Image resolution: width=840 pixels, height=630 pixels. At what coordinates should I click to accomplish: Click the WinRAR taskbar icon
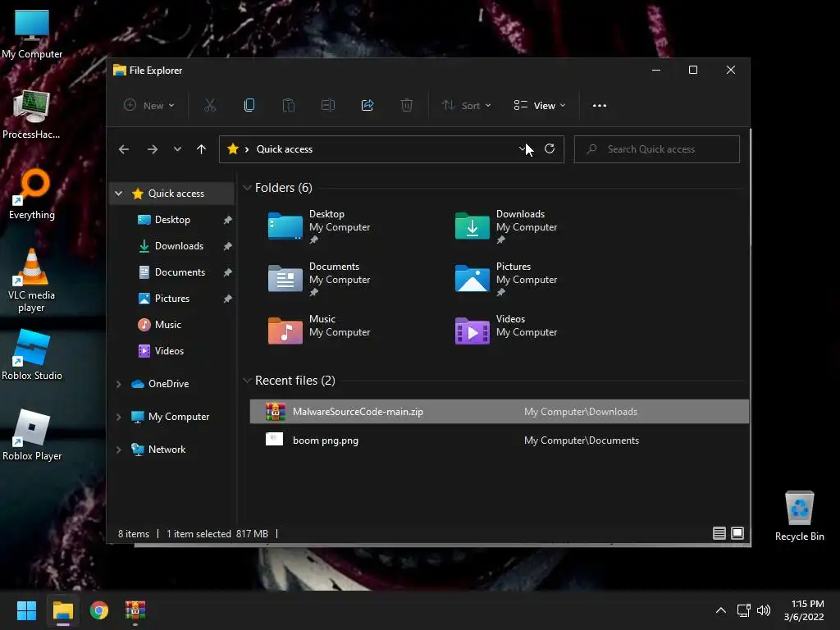coord(135,610)
